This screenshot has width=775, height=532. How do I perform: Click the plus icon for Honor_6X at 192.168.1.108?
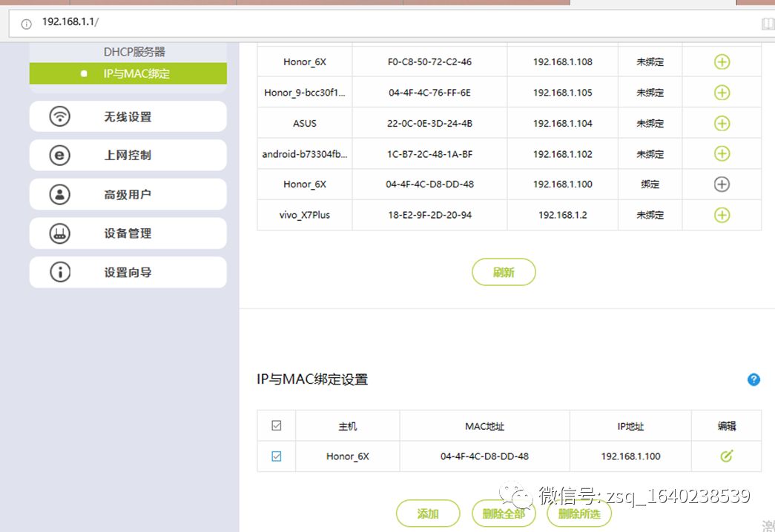pyautogui.click(x=722, y=61)
